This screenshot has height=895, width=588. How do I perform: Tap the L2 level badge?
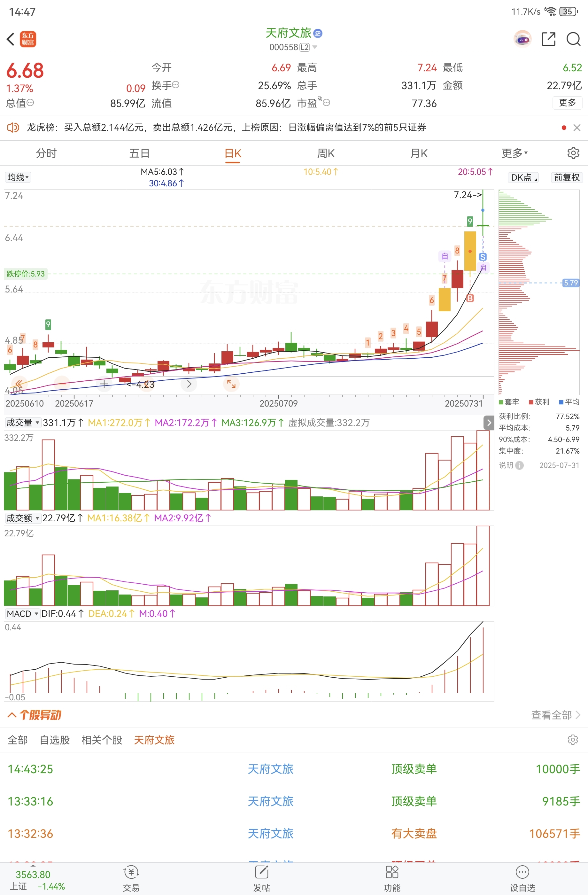point(305,47)
